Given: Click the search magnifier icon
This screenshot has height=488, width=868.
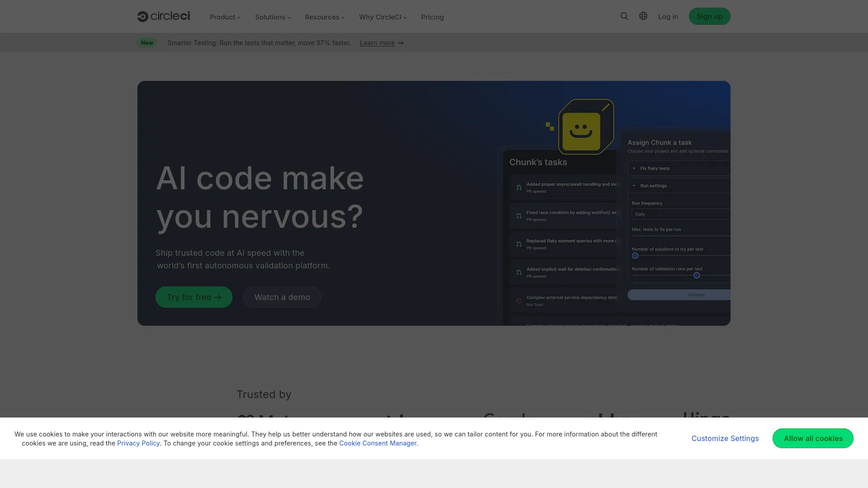Looking at the screenshot, I should pos(624,16).
